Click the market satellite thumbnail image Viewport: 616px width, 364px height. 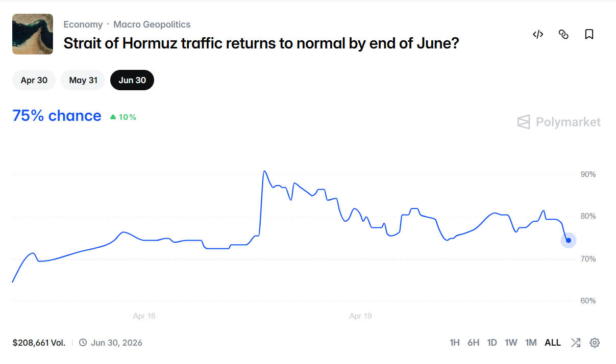(x=33, y=34)
